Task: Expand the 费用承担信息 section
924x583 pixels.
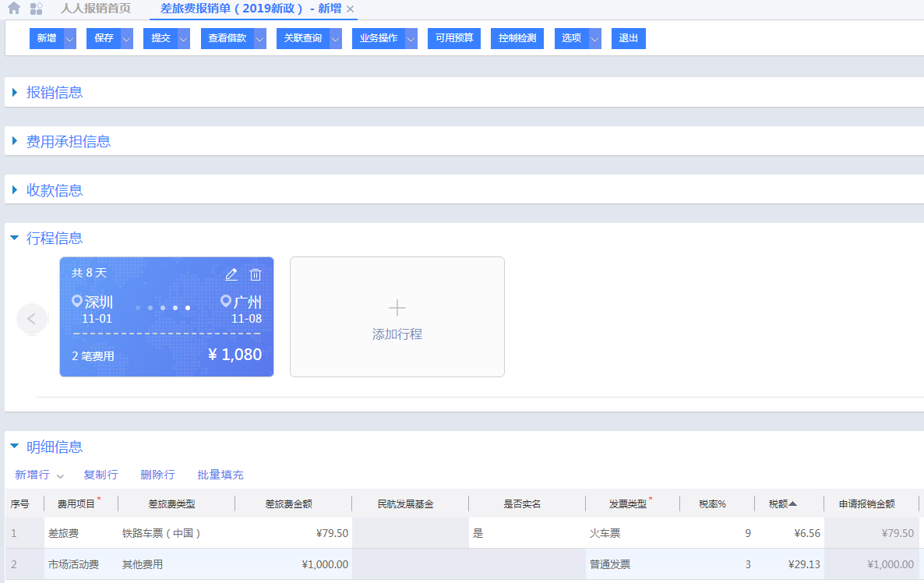Action: [x=15, y=142]
